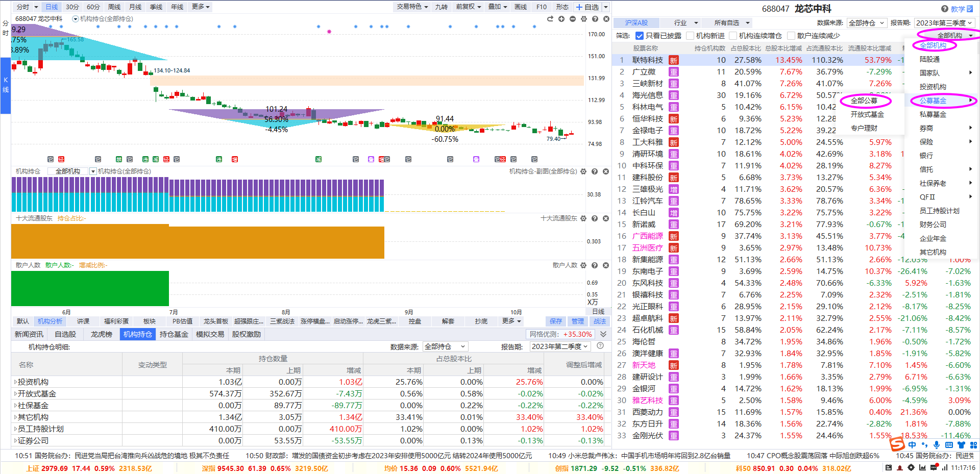This screenshot has width=980, height=474.
Task: Select 私募基金 menu item
Action: click(x=933, y=114)
